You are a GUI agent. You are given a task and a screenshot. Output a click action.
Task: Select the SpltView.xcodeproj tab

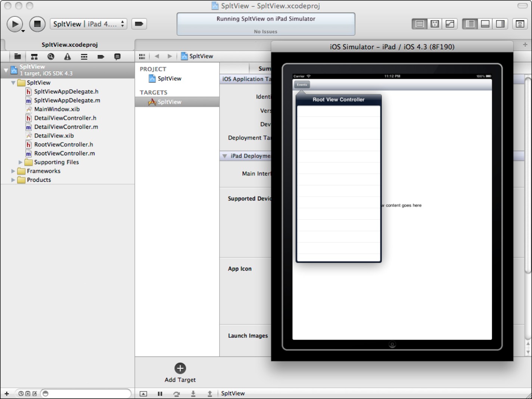[70, 45]
